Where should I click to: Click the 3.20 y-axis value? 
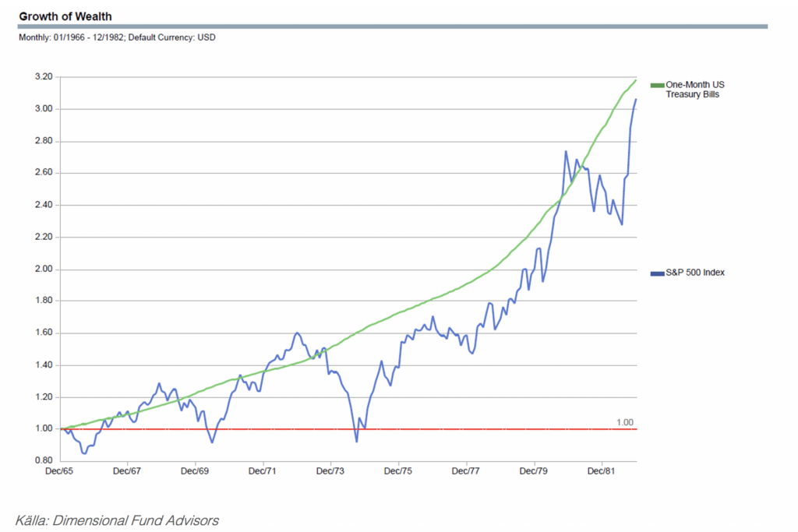click(x=43, y=77)
